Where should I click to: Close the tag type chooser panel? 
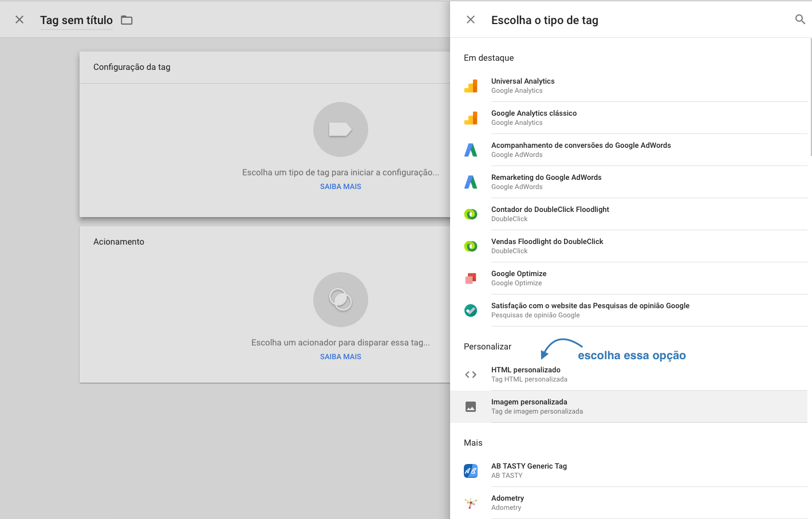pyautogui.click(x=471, y=19)
